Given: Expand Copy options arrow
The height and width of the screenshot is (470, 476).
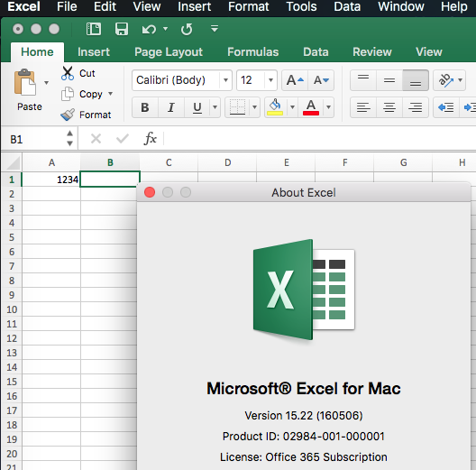Looking at the screenshot, I should [111, 94].
